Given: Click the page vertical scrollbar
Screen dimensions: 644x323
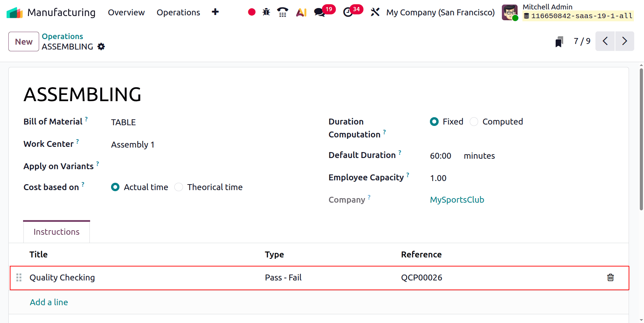Looking at the screenshot, I should click(x=641, y=140).
